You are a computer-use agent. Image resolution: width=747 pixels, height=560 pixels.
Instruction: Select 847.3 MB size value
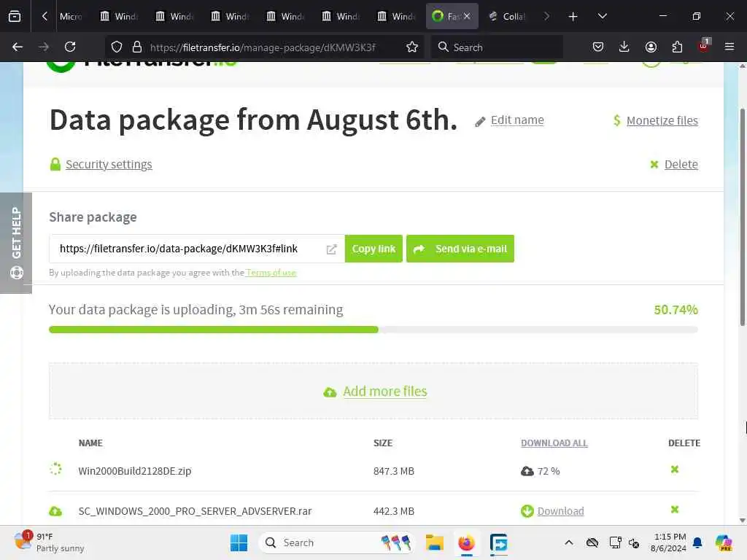(x=393, y=471)
